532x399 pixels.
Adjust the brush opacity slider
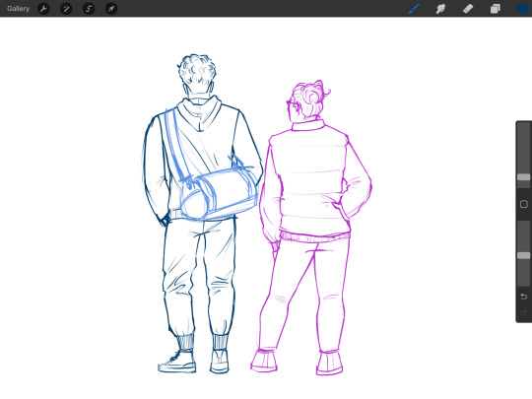[x=523, y=254]
